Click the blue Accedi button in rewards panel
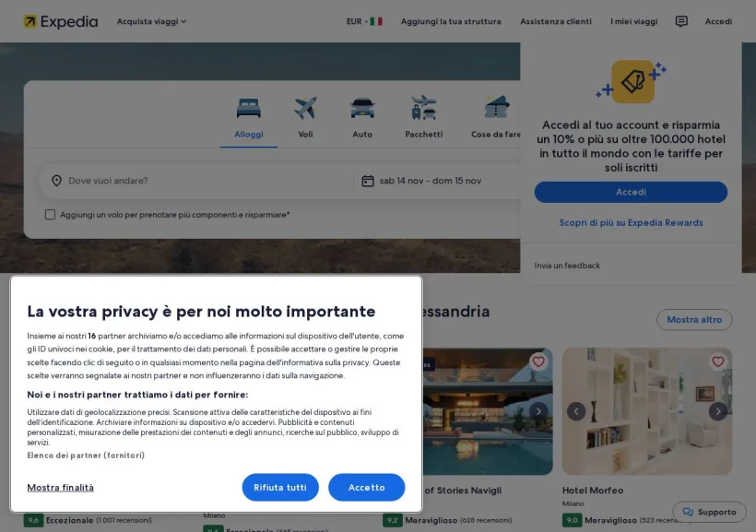 click(x=631, y=192)
